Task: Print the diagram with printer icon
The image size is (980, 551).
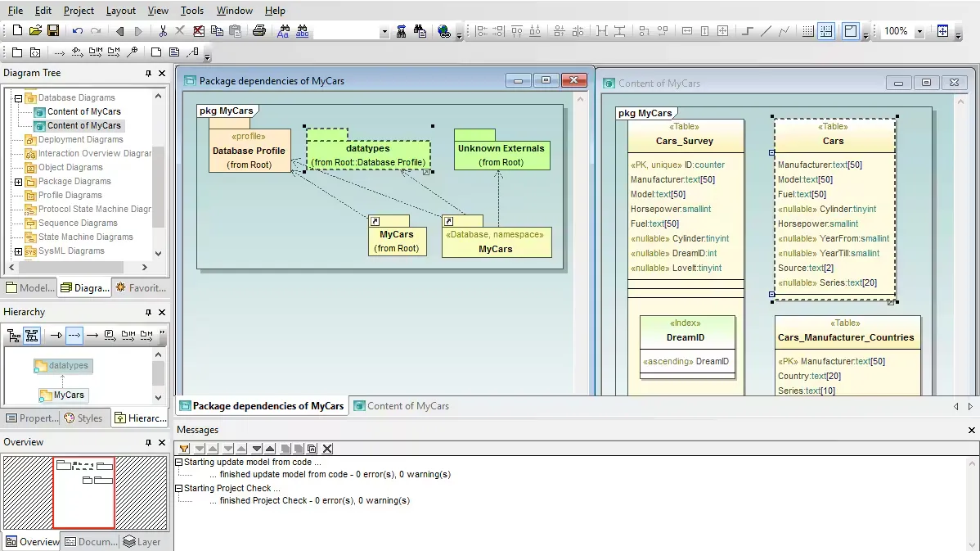Action: click(258, 30)
